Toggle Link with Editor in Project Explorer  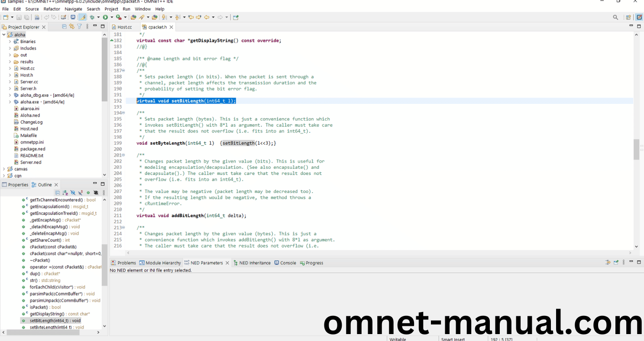[72, 26]
